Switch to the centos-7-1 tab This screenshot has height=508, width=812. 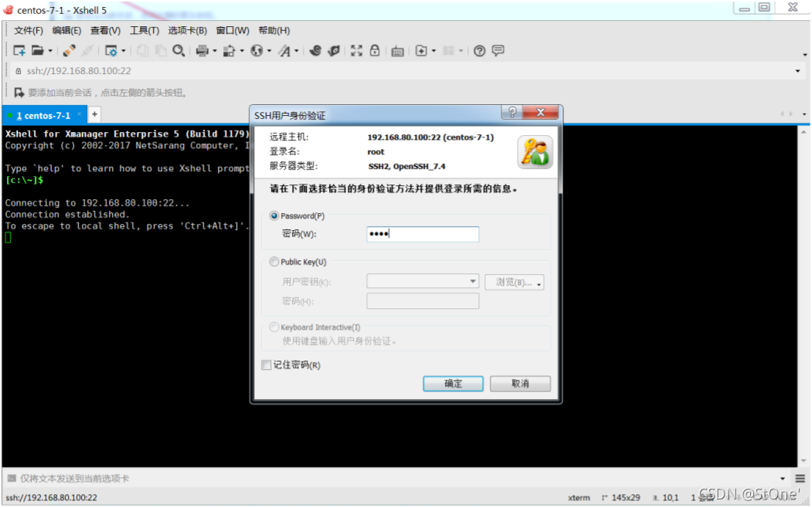(x=43, y=115)
